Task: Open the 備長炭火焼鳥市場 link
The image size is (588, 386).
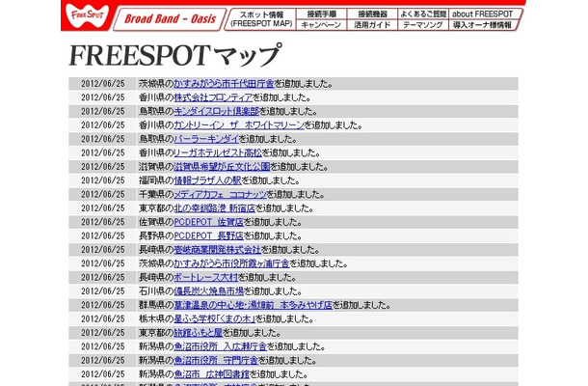Action: [209, 291]
